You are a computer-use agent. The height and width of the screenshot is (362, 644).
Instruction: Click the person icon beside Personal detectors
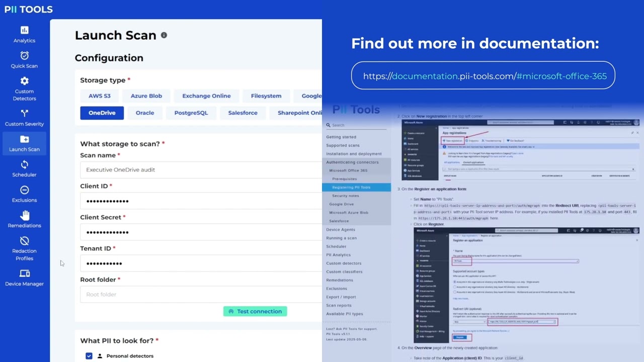[x=100, y=356]
